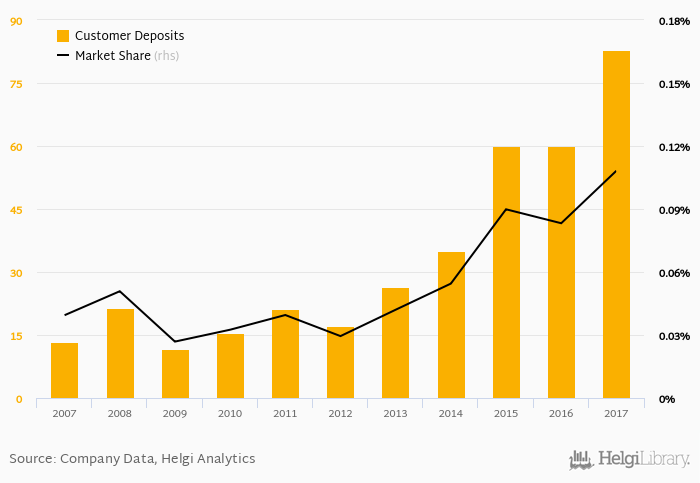Click the HelgiLibrary ship logo icon
Image resolution: width=700 pixels, height=483 pixels.
[581, 460]
